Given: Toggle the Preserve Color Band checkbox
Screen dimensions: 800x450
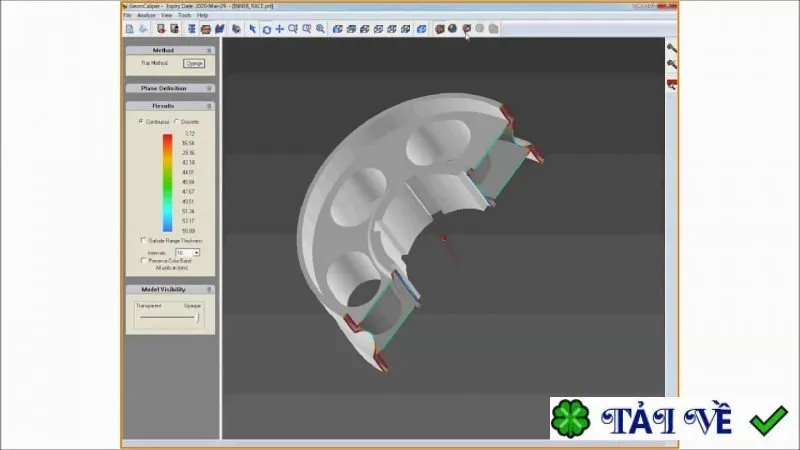Looking at the screenshot, I should coord(143,260).
